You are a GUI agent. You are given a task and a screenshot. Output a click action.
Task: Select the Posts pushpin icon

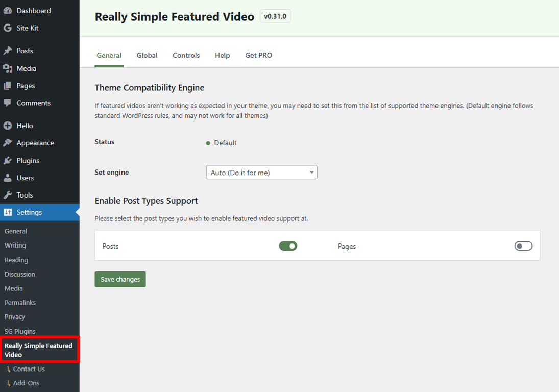[10, 51]
